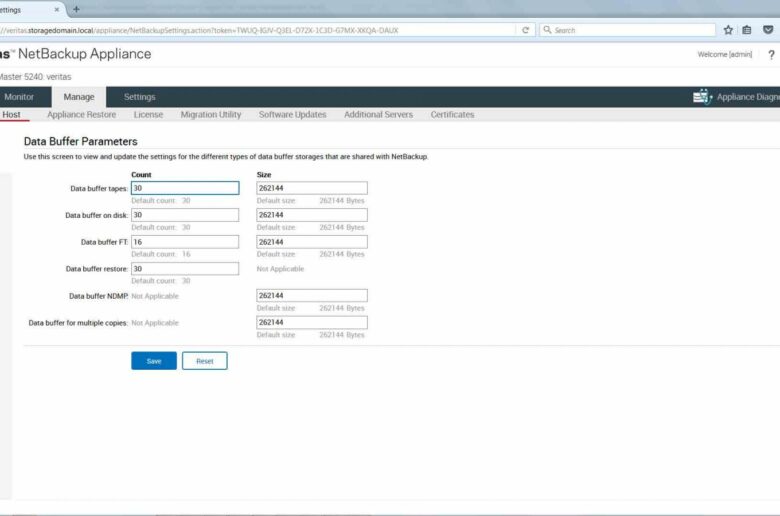Click the browser URL address bar
Screen dimensions: 780x516
[x=259, y=30]
